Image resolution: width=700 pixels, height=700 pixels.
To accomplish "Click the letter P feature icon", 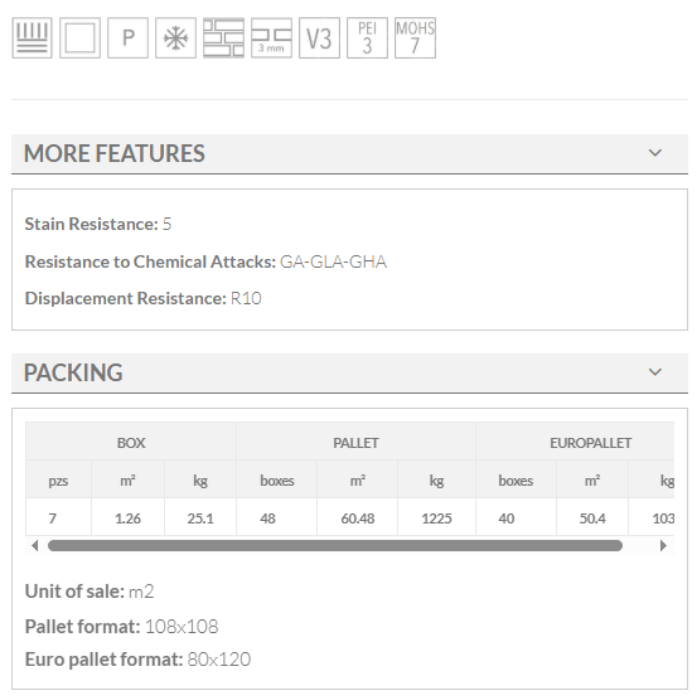I will coord(128,40).
